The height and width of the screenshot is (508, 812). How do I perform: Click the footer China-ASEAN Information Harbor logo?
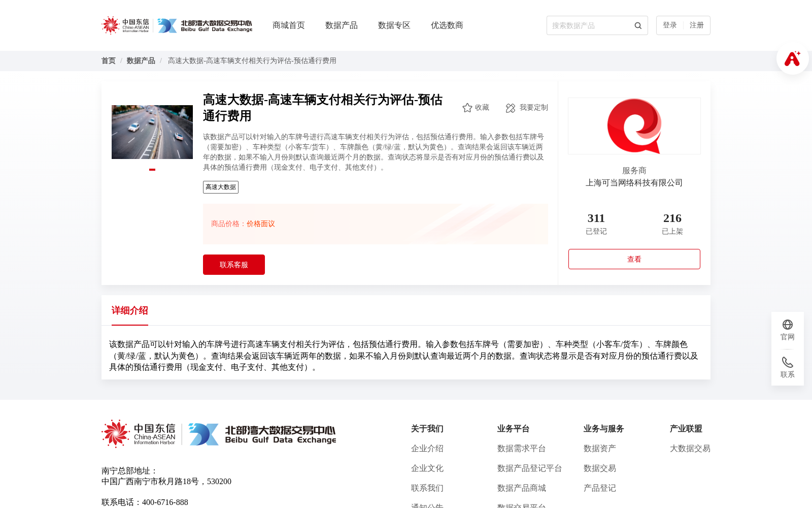point(139,434)
